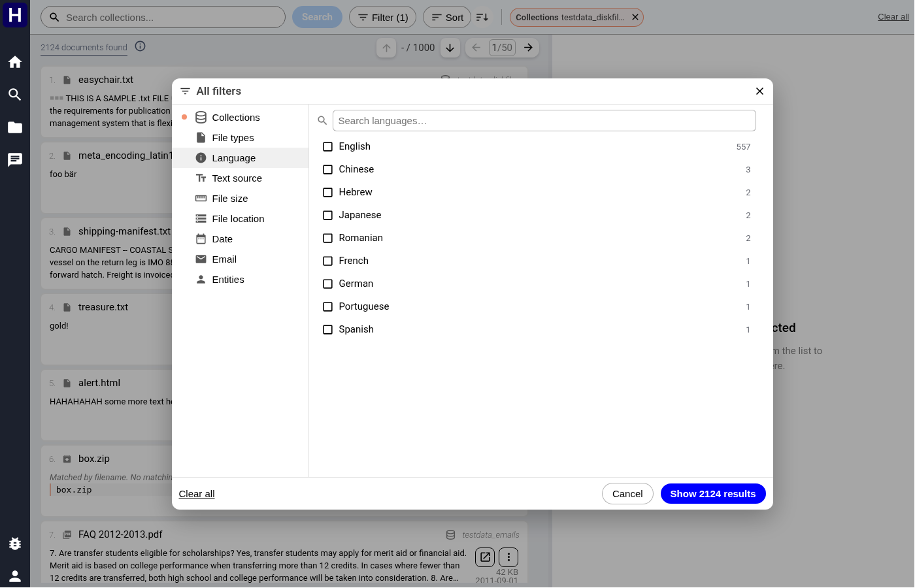Image resolution: width=915 pixels, height=588 pixels.
Task: Select Entities filter category
Action: coord(241,280)
